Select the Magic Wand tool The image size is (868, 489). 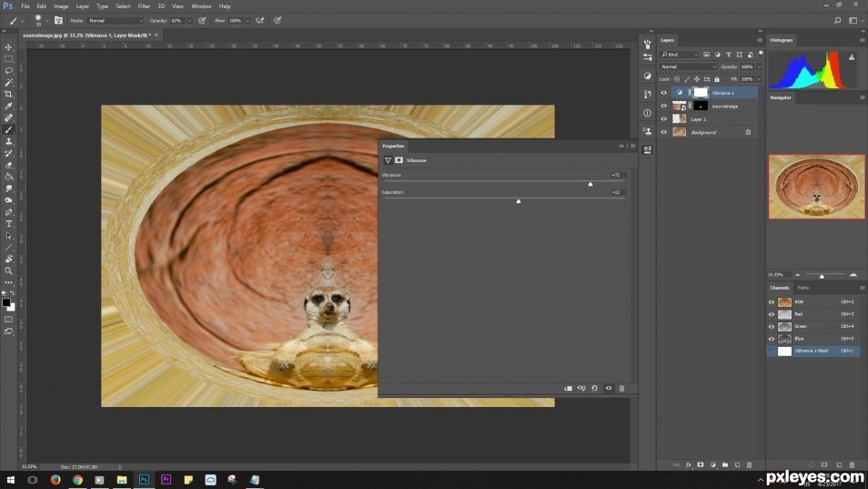click(x=8, y=83)
